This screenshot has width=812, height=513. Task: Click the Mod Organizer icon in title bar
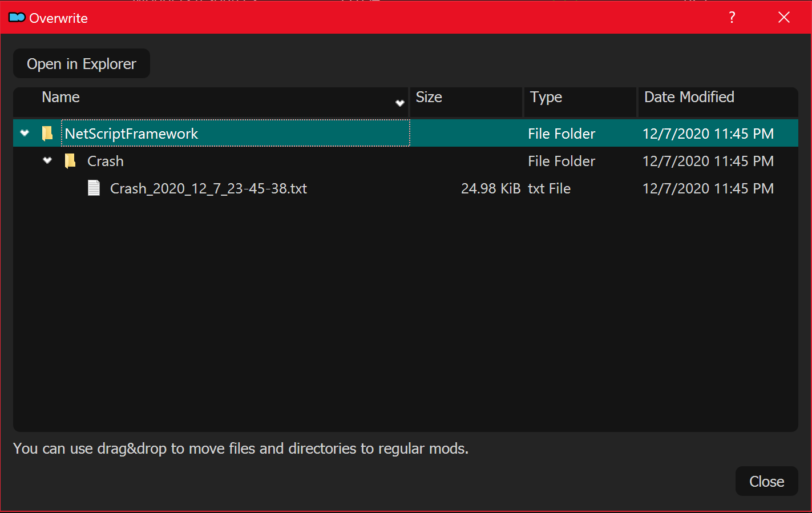(x=17, y=18)
